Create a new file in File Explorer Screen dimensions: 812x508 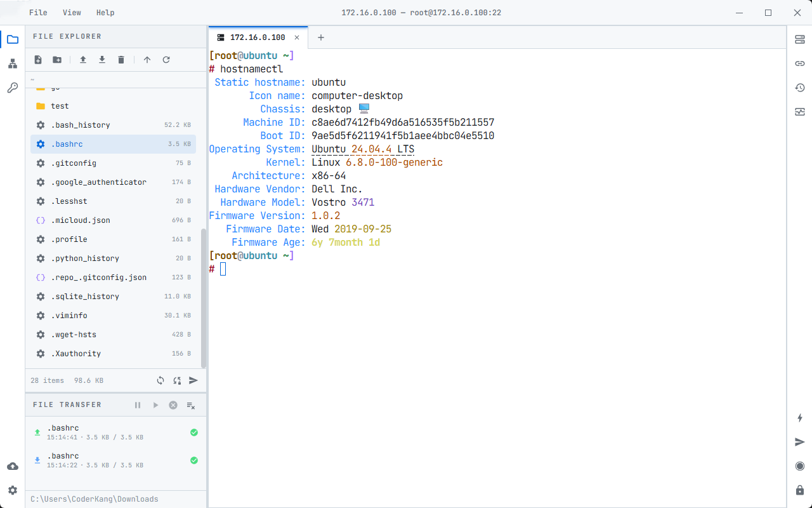(38, 60)
